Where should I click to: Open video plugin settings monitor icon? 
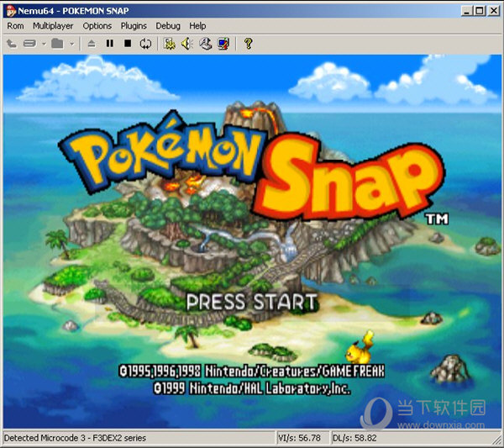click(223, 44)
